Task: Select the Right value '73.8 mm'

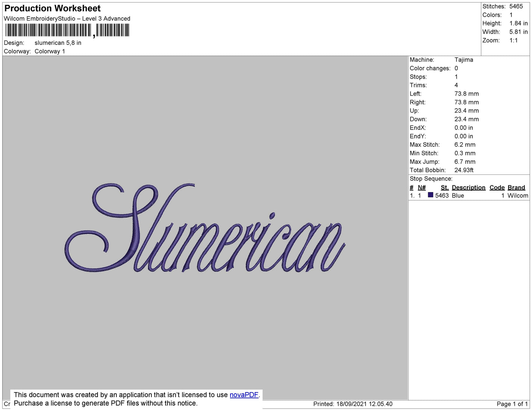Action: (x=466, y=102)
